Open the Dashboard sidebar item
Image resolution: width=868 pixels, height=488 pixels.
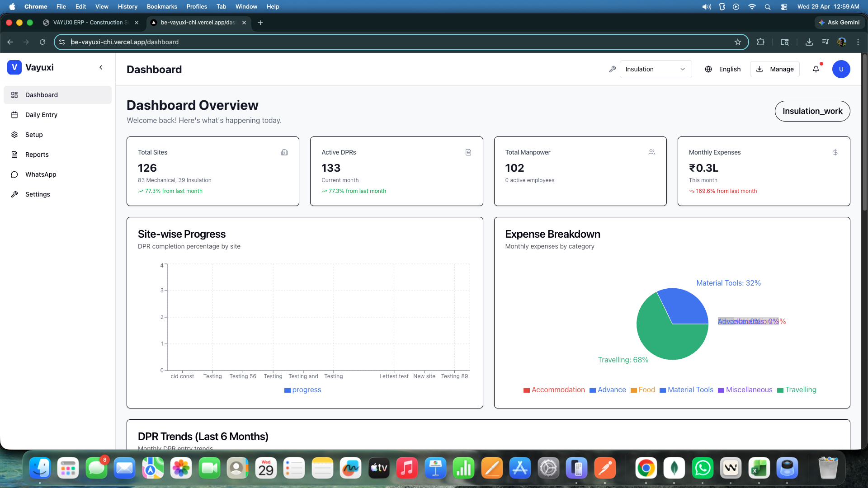[x=57, y=95]
